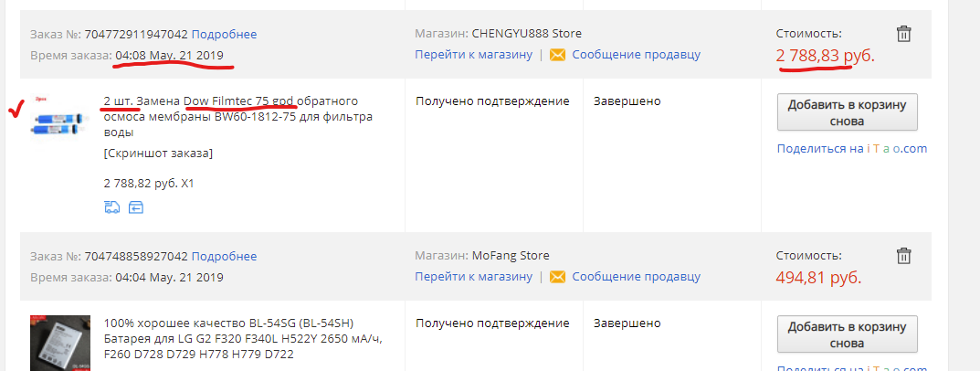This screenshot has height=371, width=980.
Task: Open the LG battery product thumbnail
Action: pos(60,343)
